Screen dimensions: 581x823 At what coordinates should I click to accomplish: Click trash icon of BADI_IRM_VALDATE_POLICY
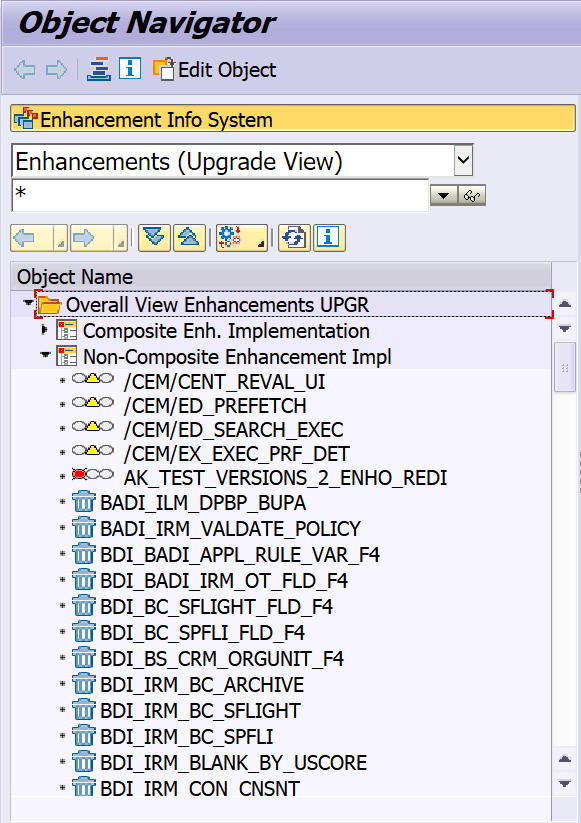83,528
